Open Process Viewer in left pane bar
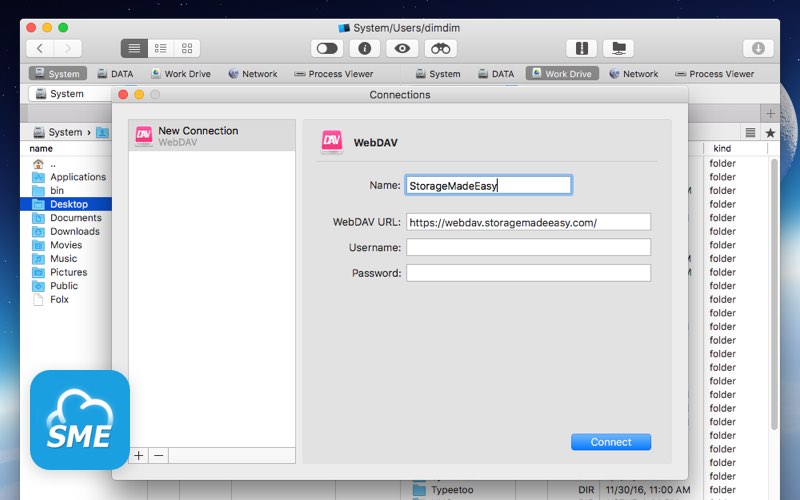Image resolution: width=800 pixels, height=500 pixels. 334,73
